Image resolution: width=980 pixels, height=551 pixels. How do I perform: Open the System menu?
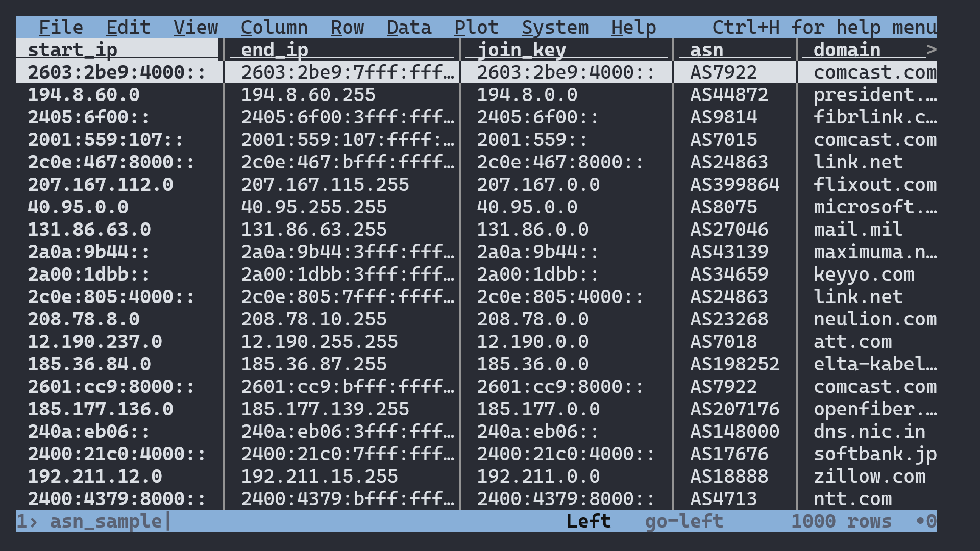click(x=554, y=27)
